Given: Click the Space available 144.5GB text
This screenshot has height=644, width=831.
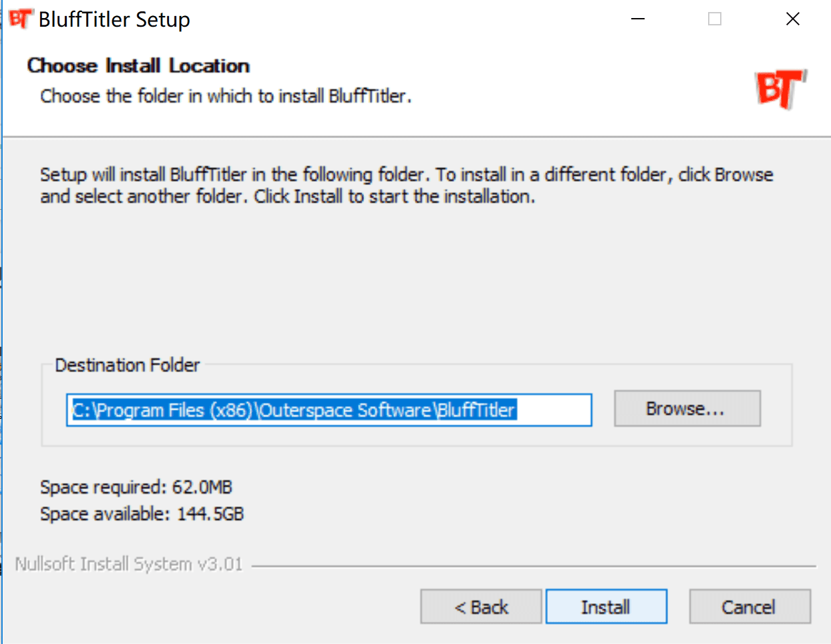Looking at the screenshot, I should tap(142, 513).
